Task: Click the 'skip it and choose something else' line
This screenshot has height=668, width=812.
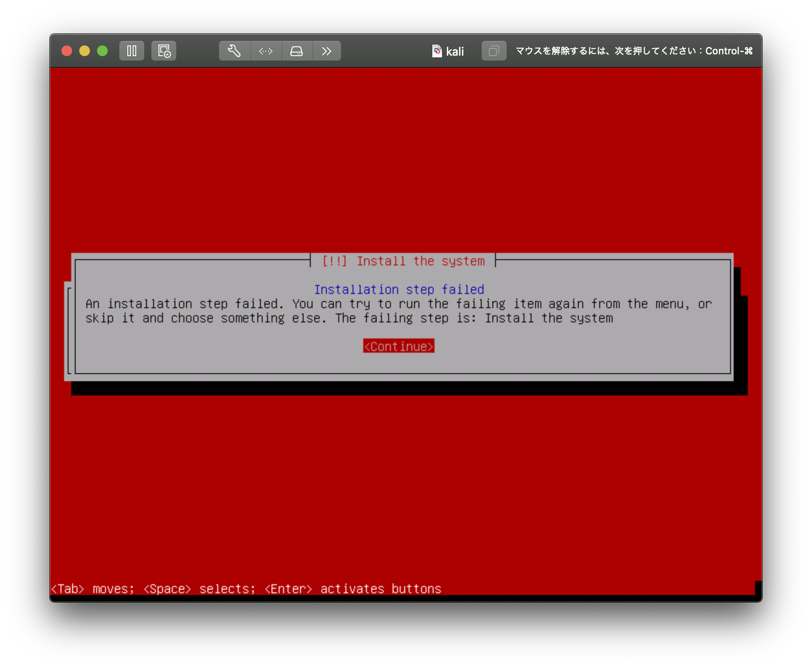Action: [x=349, y=318]
